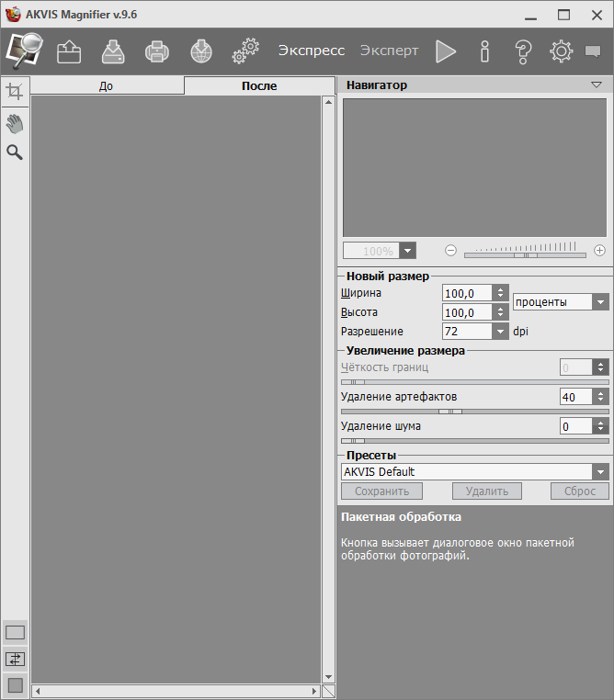Increase Ширина with the up arrow
The image size is (614, 700).
(x=500, y=289)
